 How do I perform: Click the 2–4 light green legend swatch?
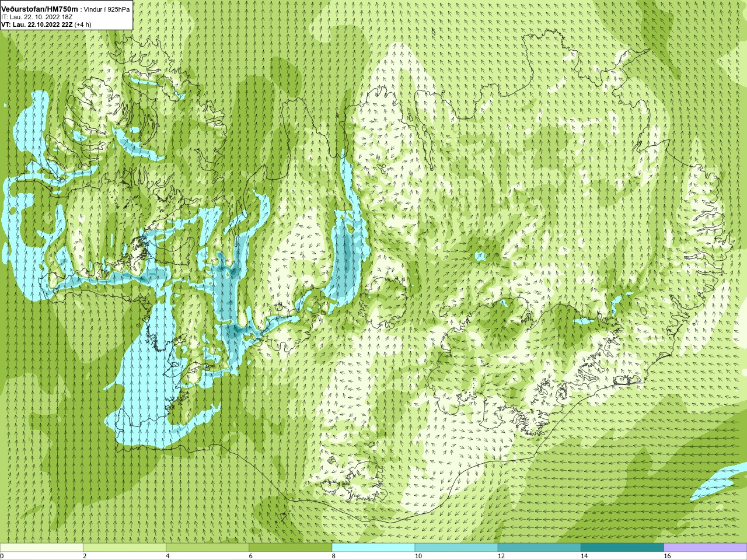tap(124, 548)
